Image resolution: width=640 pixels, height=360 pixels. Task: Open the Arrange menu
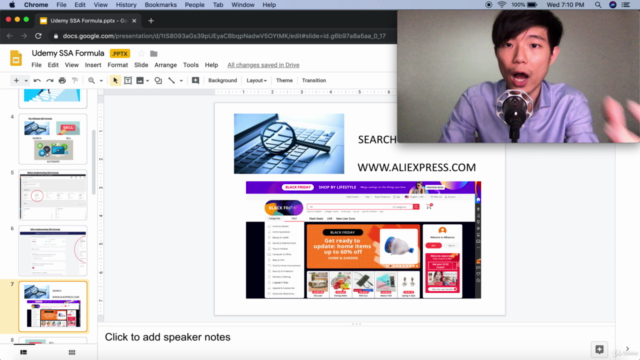pyautogui.click(x=165, y=65)
